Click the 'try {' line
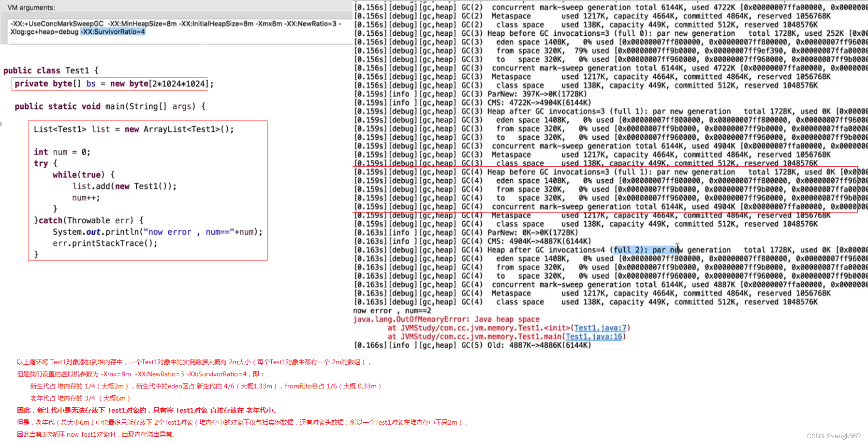 coord(45,164)
